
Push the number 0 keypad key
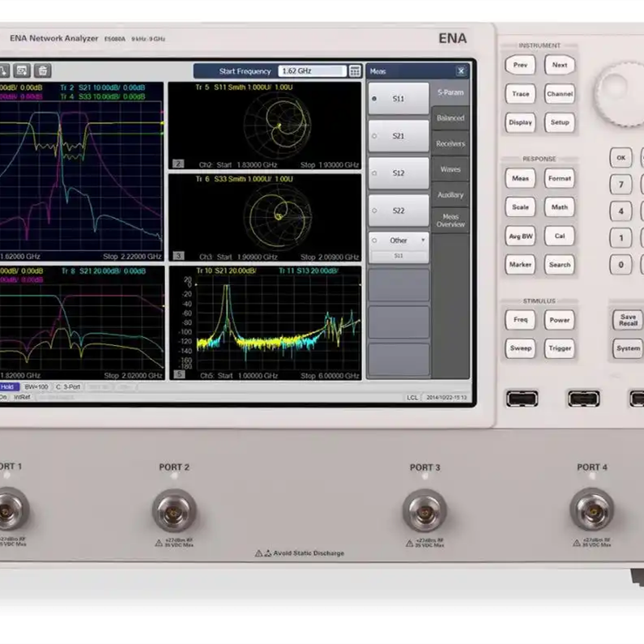[x=621, y=265]
